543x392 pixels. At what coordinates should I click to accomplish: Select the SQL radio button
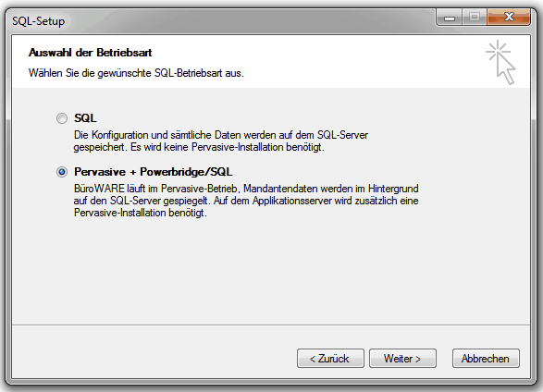click(x=62, y=118)
